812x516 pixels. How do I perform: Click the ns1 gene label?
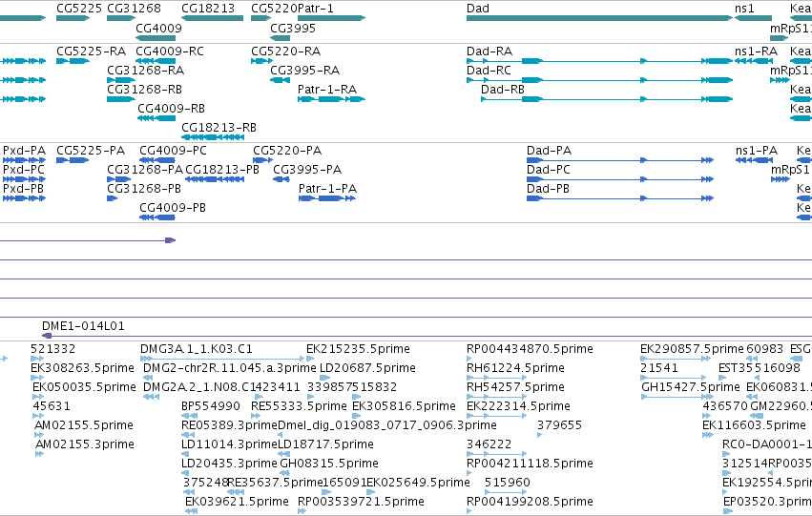pyautogui.click(x=744, y=9)
